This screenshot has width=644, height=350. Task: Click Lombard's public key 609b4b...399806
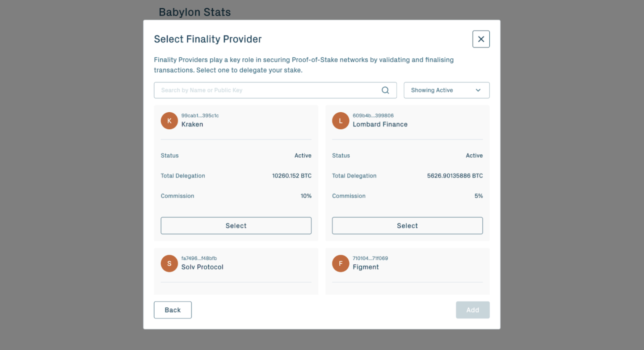(x=373, y=116)
